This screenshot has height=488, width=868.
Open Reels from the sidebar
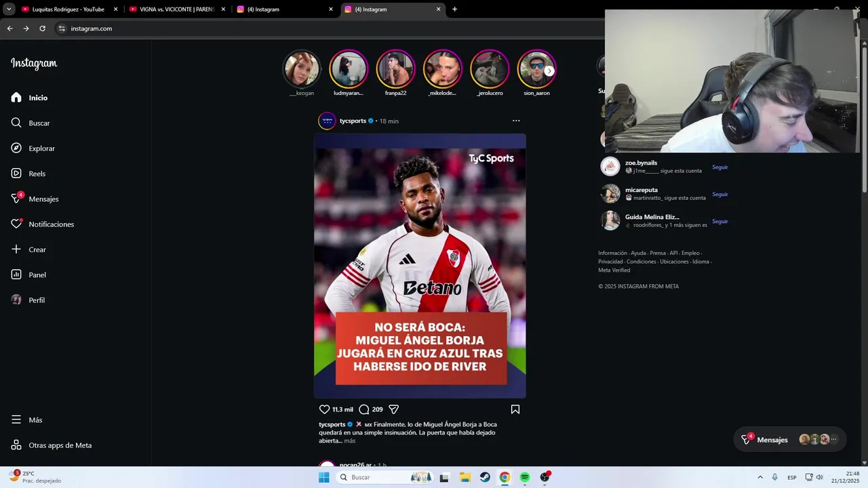(x=28, y=174)
